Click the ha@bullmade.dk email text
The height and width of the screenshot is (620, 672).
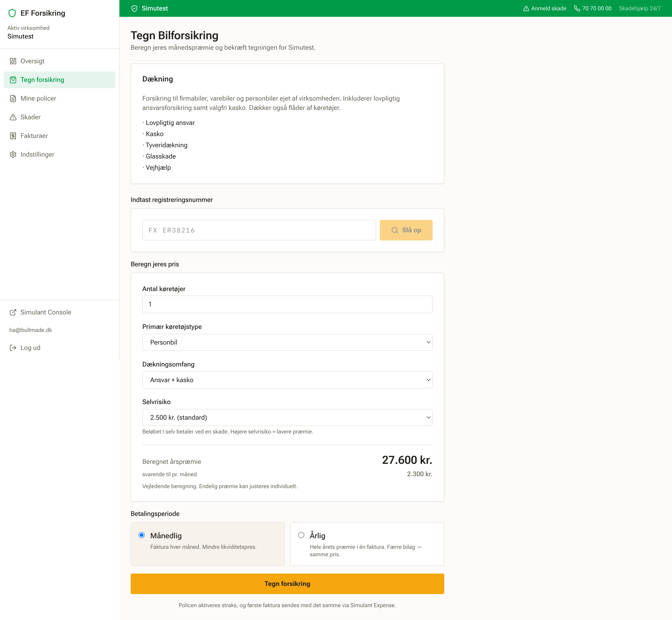[x=31, y=330]
